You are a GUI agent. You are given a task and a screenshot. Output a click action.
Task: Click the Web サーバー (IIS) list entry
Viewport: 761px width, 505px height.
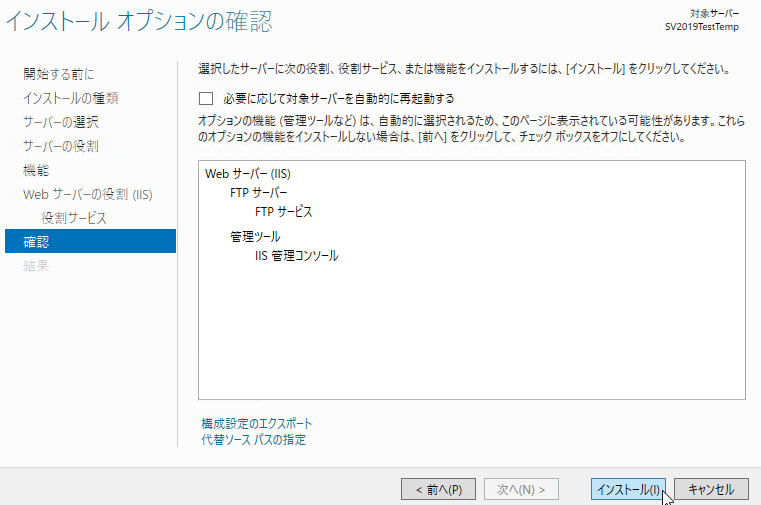pyautogui.click(x=248, y=174)
